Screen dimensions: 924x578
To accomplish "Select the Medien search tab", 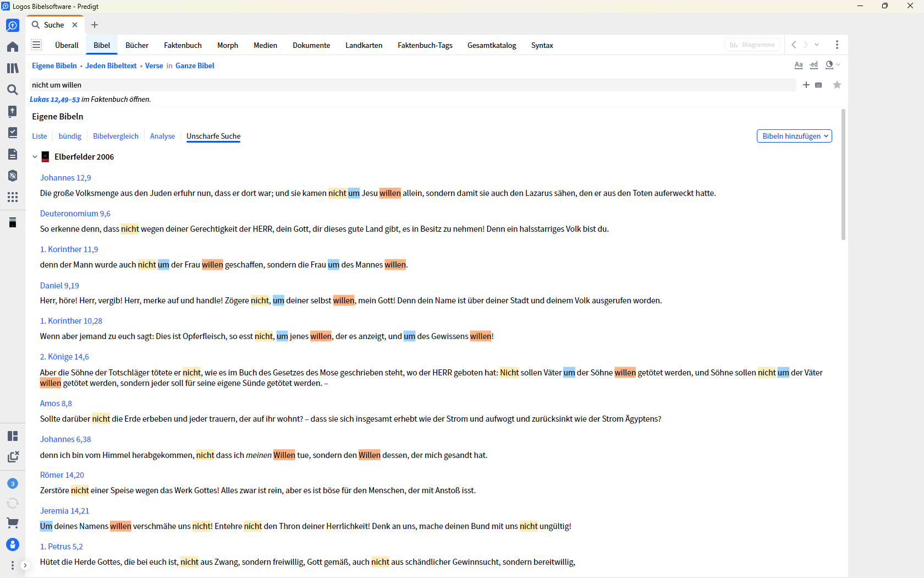I will pos(265,45).
